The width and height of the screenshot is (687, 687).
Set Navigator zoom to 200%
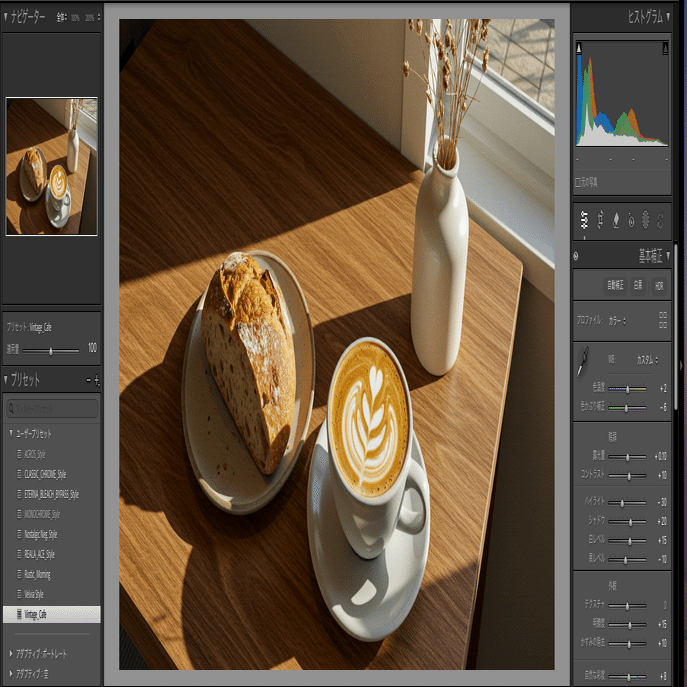point(89,18)
